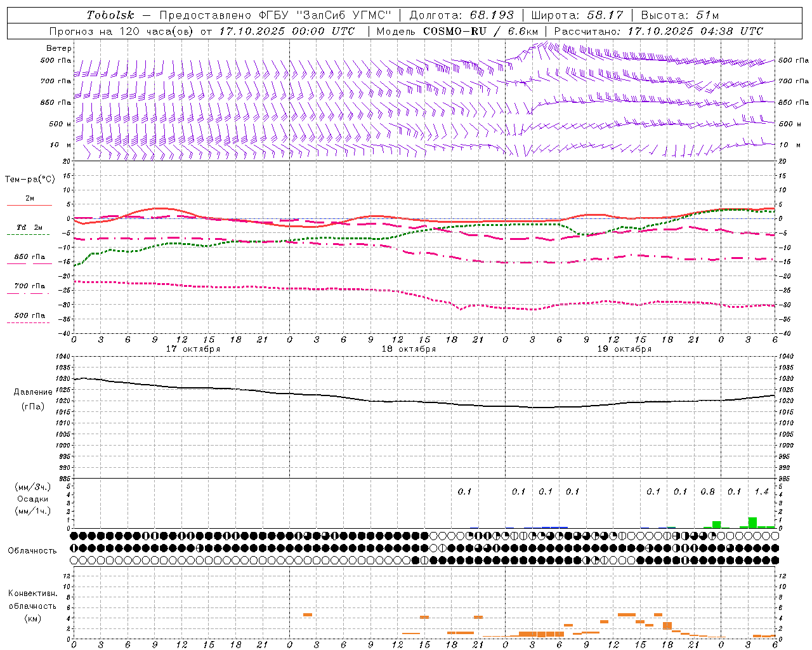
Task: Click the "Модель COSMO-RU / 6.6км" text
Action: 457,31
